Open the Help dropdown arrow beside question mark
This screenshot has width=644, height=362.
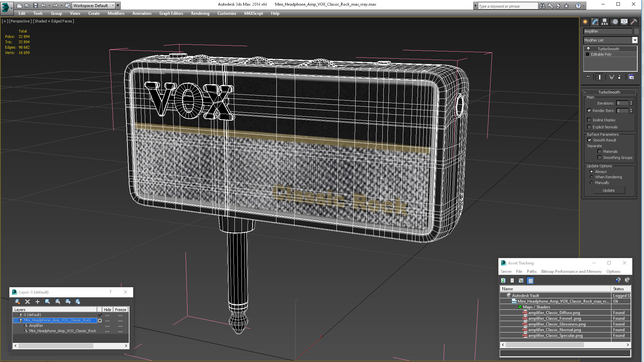coord(584,6)
